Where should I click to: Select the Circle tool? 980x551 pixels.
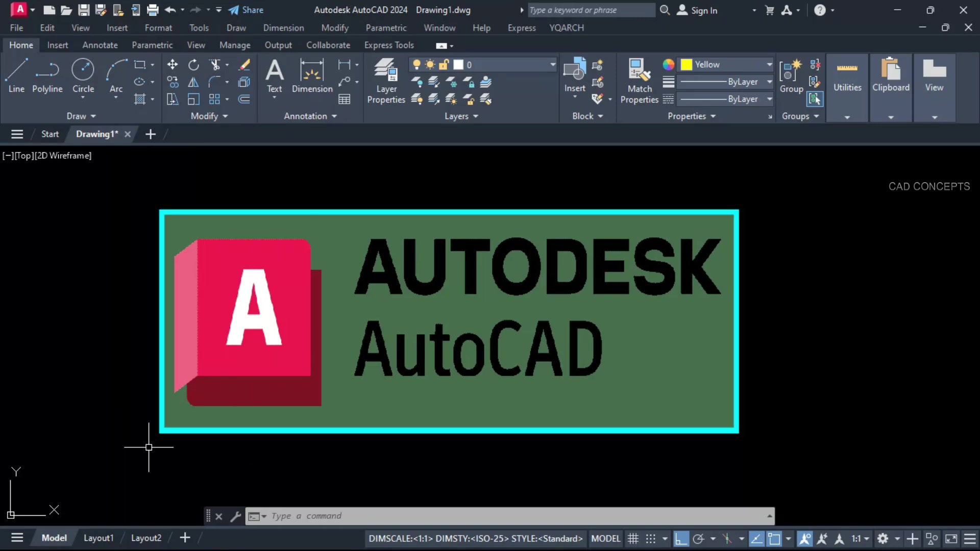(x=83, y=74)
